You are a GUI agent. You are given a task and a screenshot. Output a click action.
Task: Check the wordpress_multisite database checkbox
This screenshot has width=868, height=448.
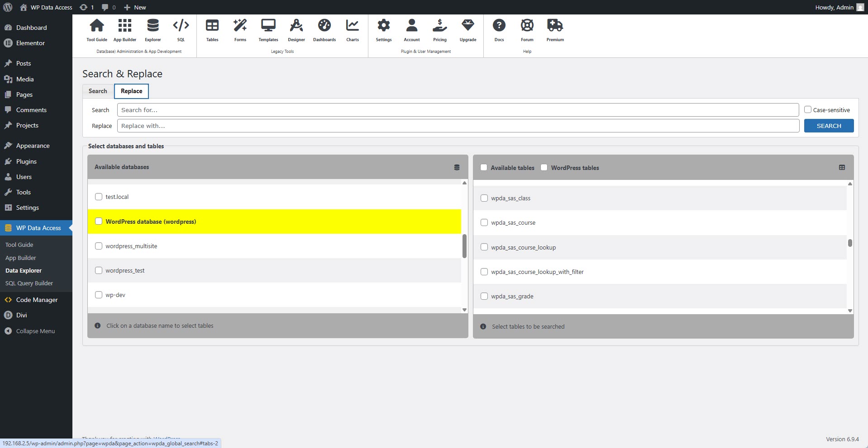(99, 246)
